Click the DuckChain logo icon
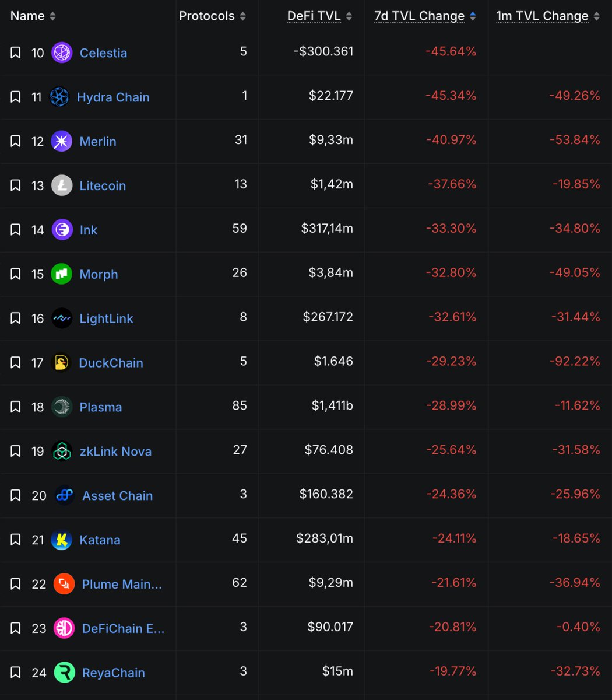Image resolution: width=612 pixels, height=700 pixels. (61, 363)
